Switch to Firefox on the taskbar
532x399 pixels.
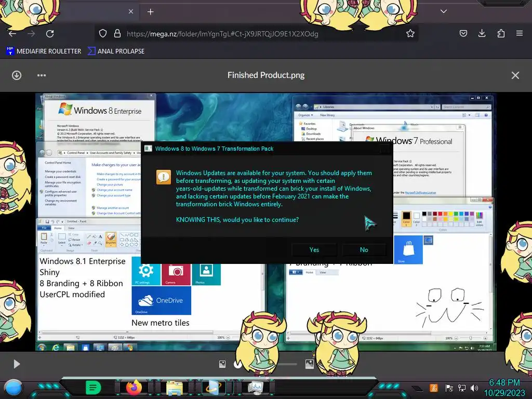coord(134,388)
